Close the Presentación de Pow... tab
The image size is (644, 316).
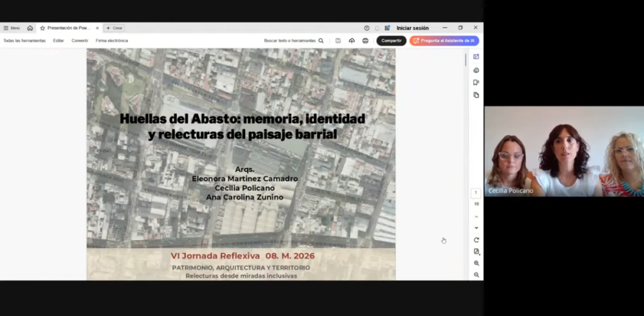point(97,28)
